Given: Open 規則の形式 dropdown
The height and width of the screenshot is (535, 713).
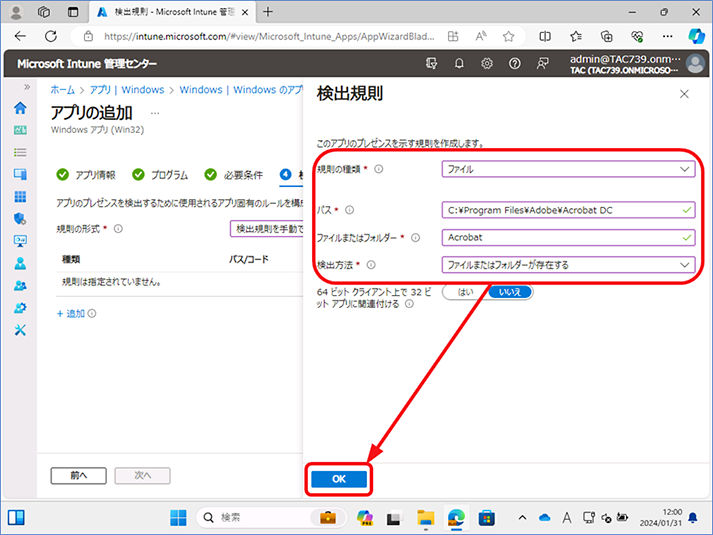Looking at the screenshot, I should (266, 229).
